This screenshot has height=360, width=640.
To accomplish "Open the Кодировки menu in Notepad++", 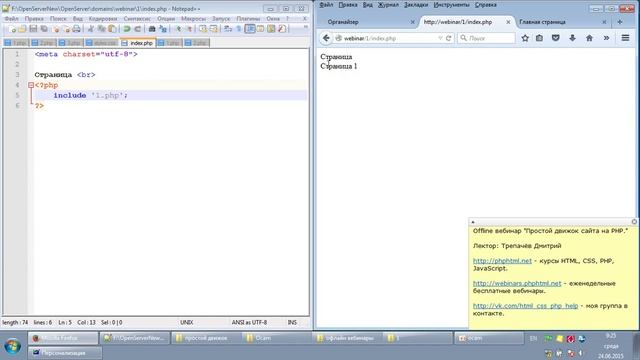I will (x=103, y=19).
